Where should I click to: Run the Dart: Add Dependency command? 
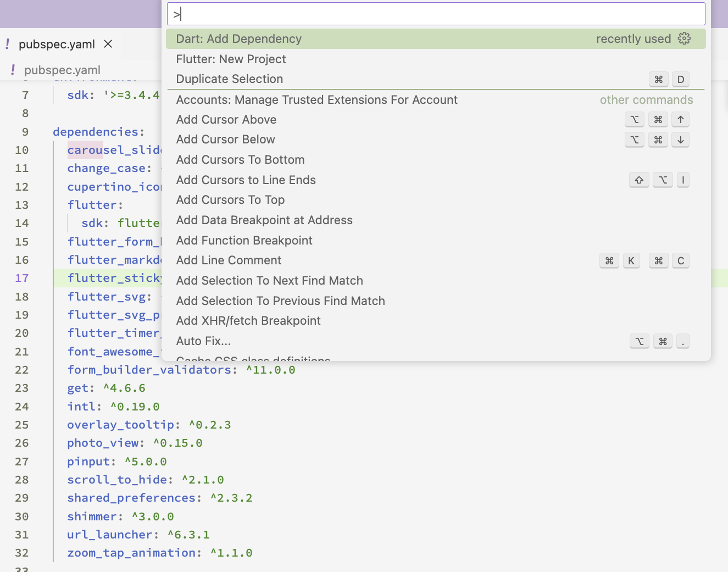[239, 39]
